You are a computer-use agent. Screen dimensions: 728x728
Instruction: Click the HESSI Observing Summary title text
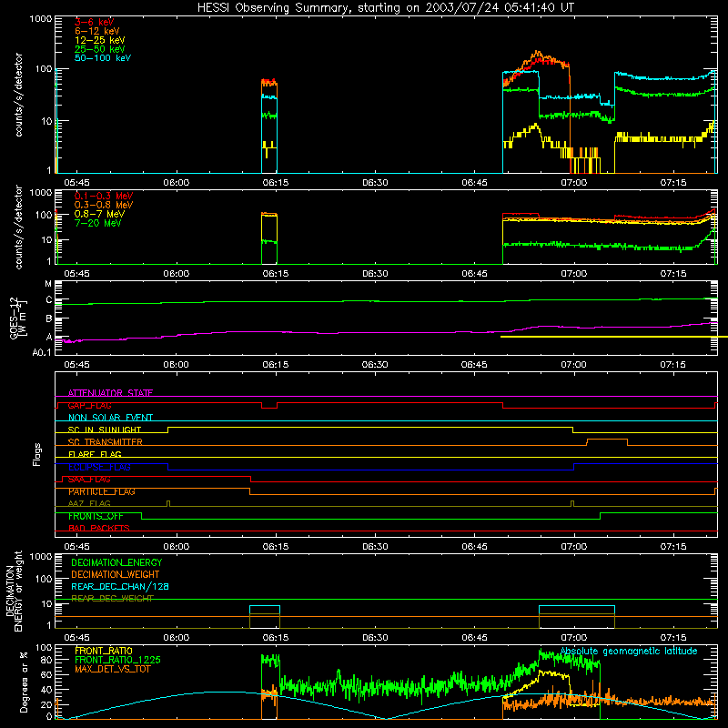385,8
